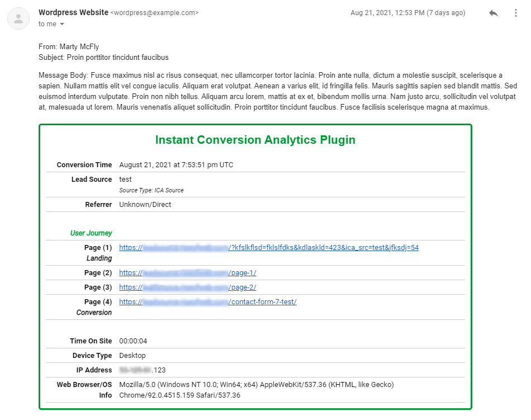The width and height of the screenshot is (531, 420).
Task: Click the 'Conversion' label under Page (4)
Action: (94, 312)
